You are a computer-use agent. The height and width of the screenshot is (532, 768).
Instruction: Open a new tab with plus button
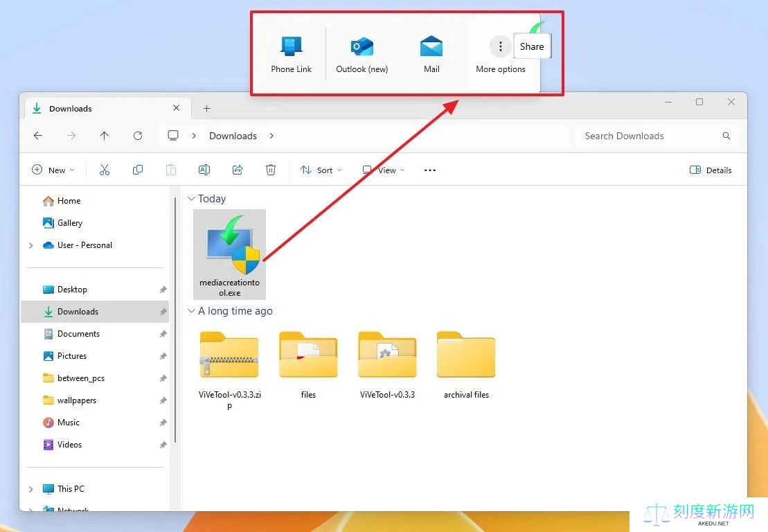tap(206, 109)
